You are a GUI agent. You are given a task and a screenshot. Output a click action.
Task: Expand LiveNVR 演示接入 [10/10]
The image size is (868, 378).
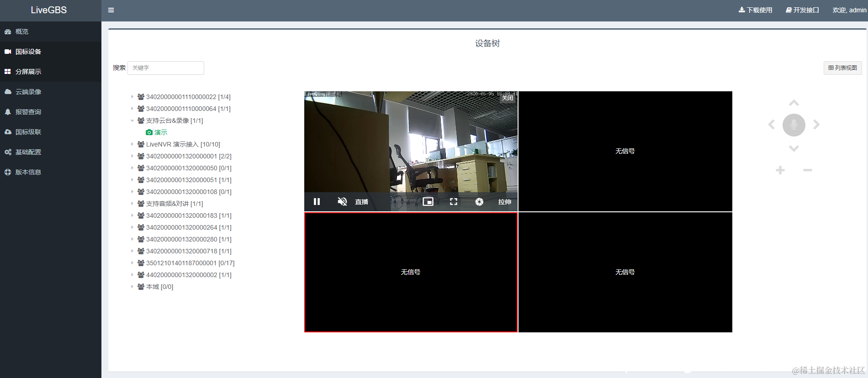coord(132,144)
